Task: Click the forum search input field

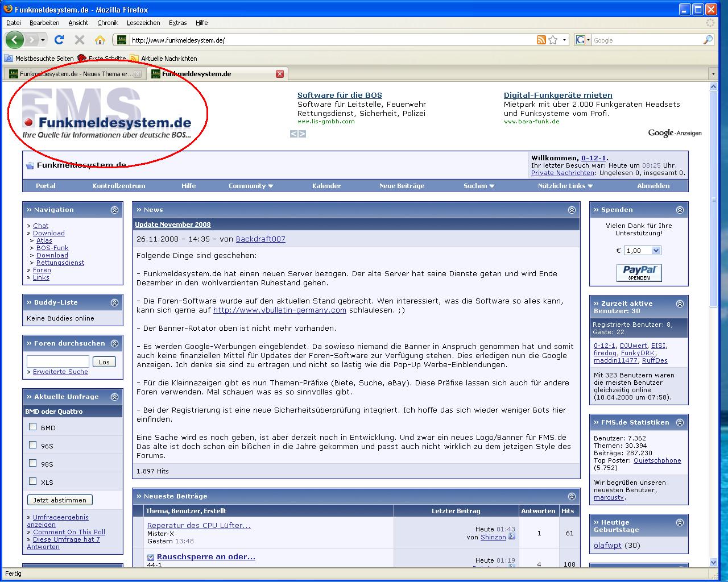Action: coord(58,361)
